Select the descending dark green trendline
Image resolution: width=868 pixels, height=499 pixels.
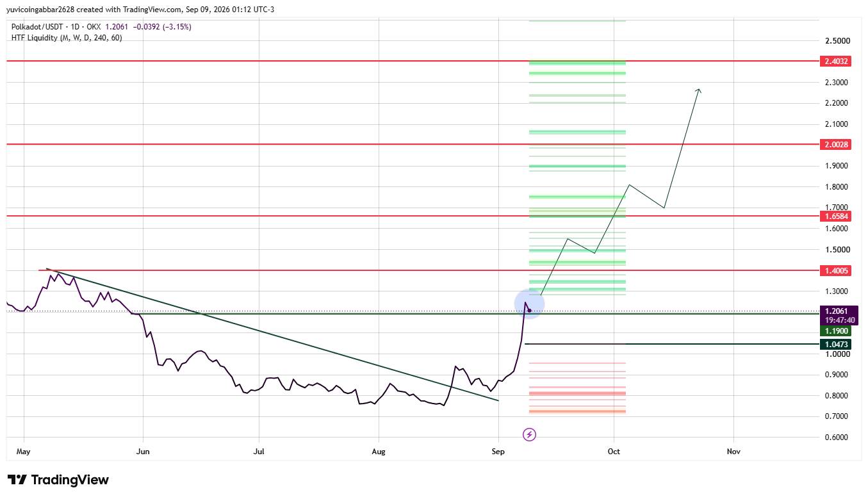pyautogui.click(x=272, y=335)
